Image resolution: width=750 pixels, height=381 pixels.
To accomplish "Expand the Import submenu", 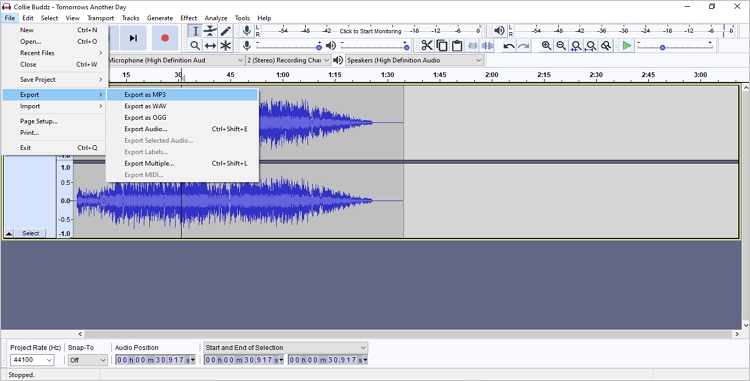I will pyautogui.click(x=54, y=106).
